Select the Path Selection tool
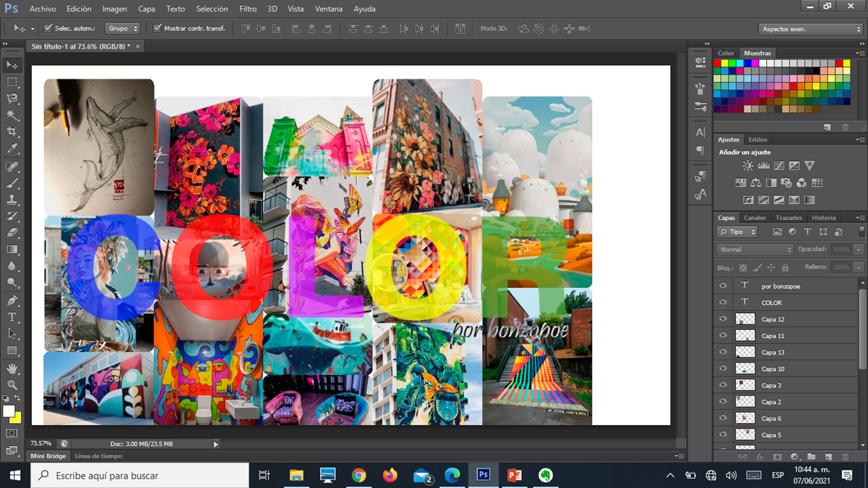Viewport: 868px width, 488px height. (12, 333)
